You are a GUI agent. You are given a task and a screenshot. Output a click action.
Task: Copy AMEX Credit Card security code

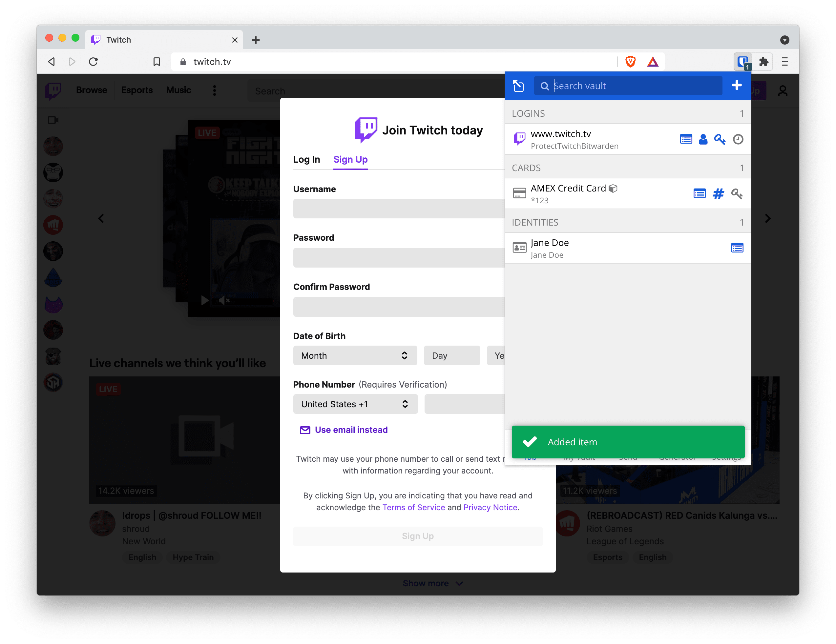[737, 193]
